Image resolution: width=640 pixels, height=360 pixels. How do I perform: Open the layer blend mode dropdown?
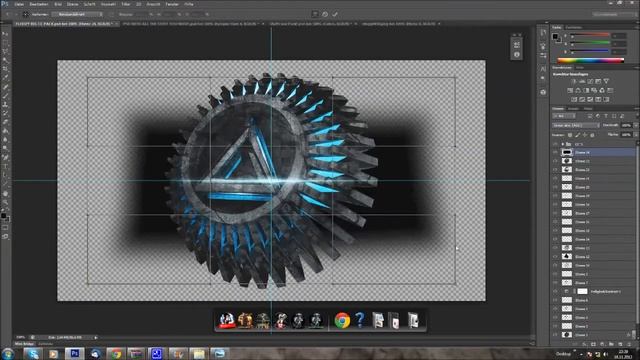pos(576,125)
